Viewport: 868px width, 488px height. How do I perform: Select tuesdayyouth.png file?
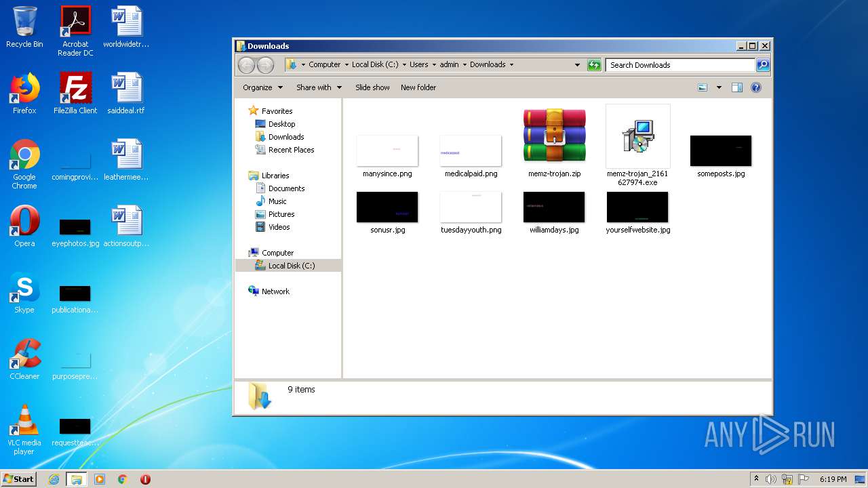[x=471, y=212]
